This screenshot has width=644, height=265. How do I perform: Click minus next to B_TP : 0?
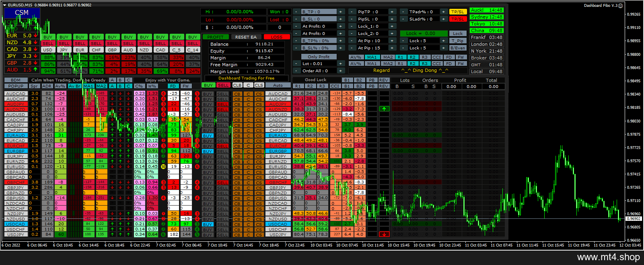296,12
